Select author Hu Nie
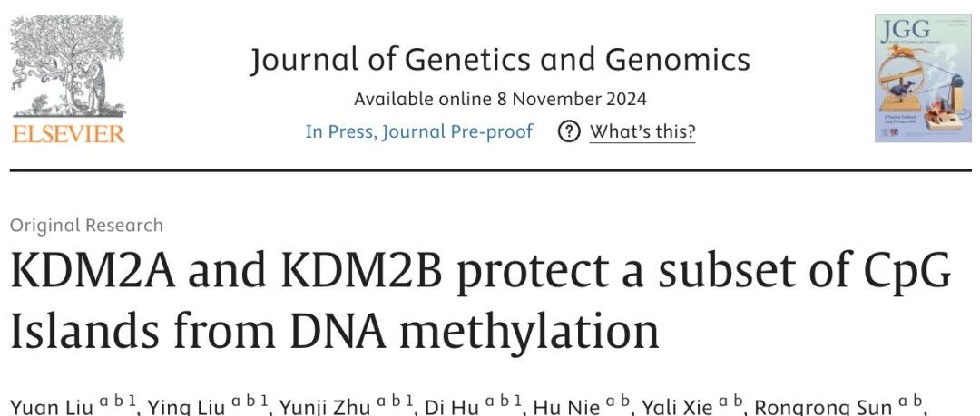980x416 pixels. click(567, 408)
